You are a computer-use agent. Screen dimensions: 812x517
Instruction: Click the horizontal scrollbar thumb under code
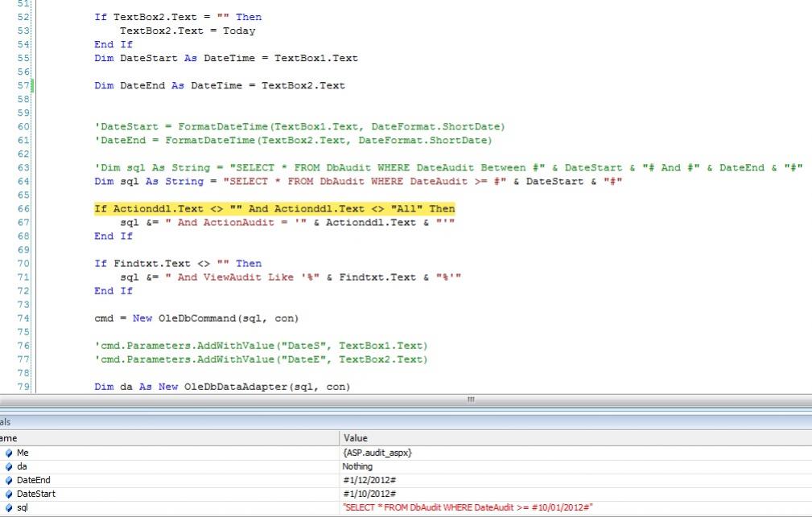tap(471, 400)
